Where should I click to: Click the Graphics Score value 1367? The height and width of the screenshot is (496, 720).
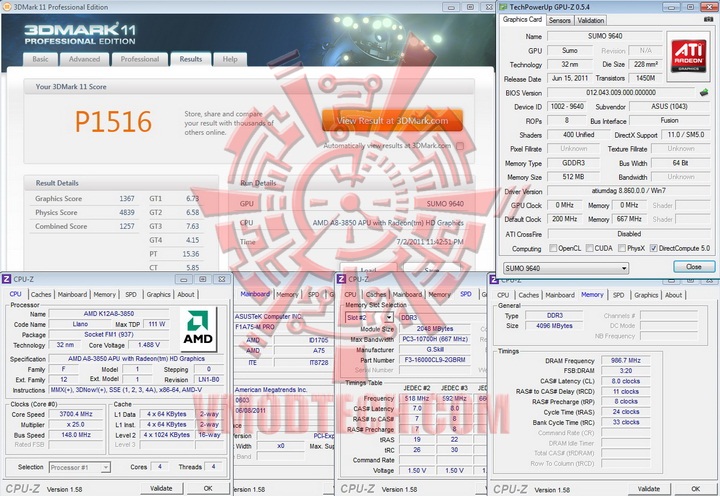[x=127, y=198]
